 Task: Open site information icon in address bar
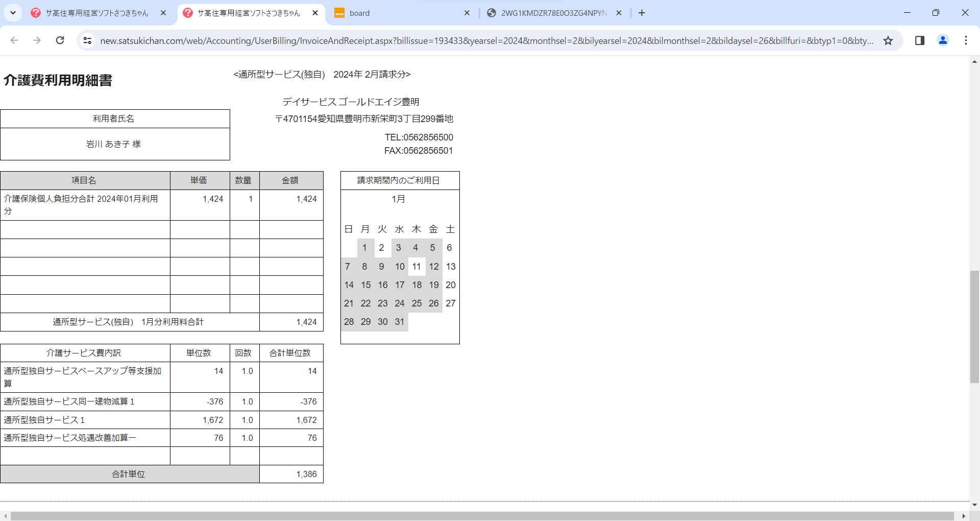[87, 40]
